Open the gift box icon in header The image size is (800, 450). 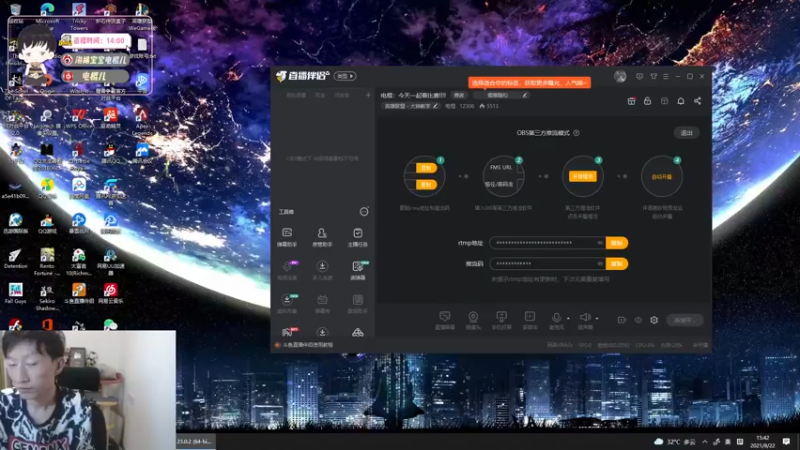631,101
